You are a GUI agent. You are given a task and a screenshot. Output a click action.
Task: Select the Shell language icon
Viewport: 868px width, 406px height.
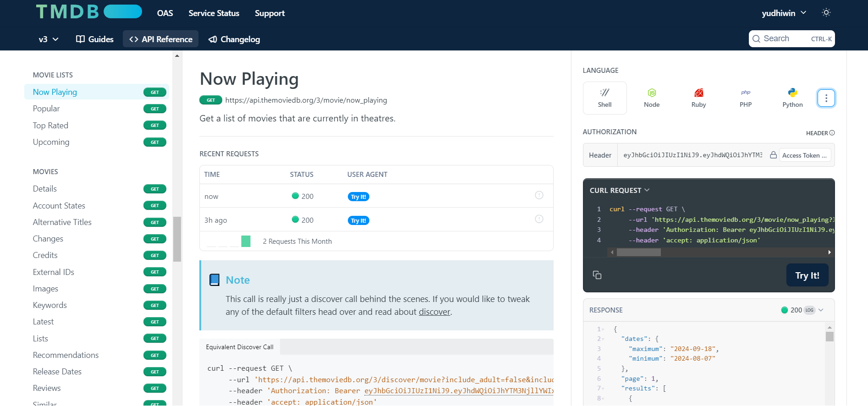605,98
